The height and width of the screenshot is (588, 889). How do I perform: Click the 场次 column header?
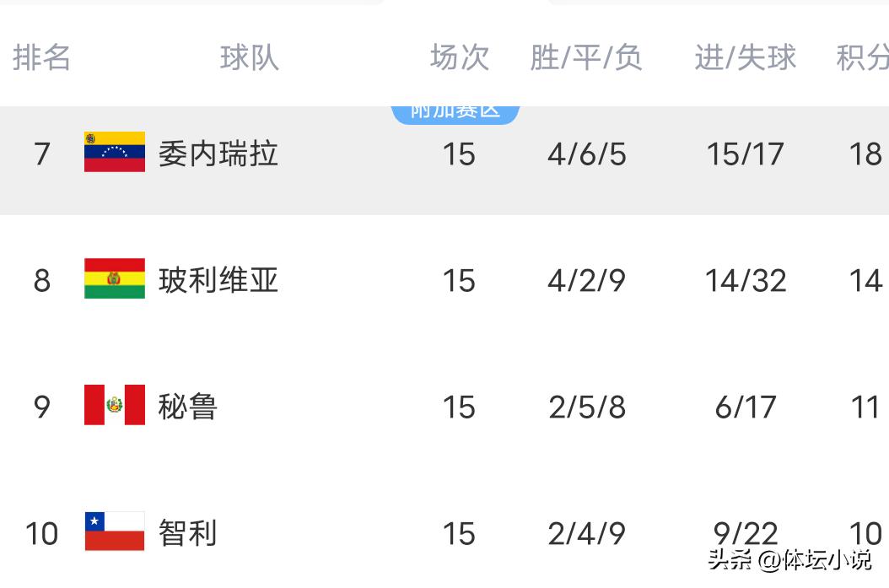coord(459,57)
